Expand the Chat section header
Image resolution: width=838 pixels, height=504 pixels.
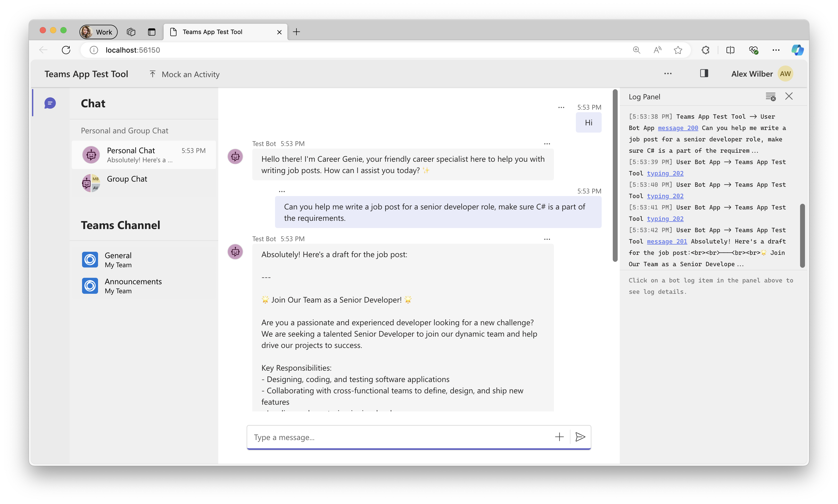(x=93, y=102)
